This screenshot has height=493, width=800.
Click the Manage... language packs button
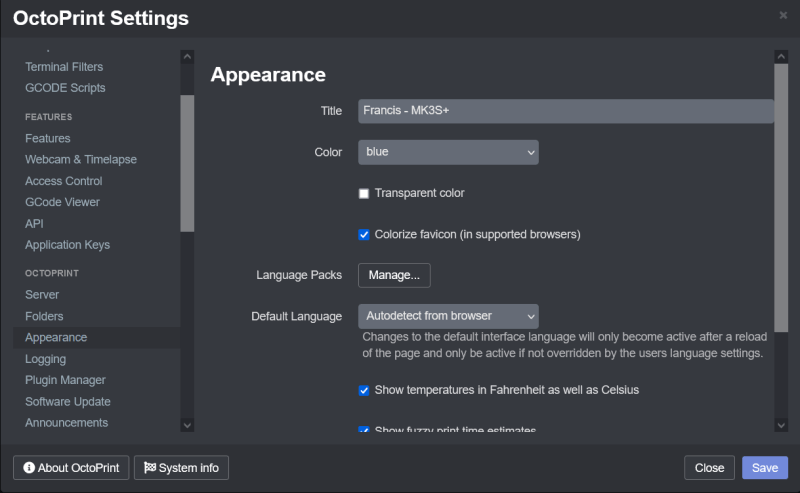394,275
